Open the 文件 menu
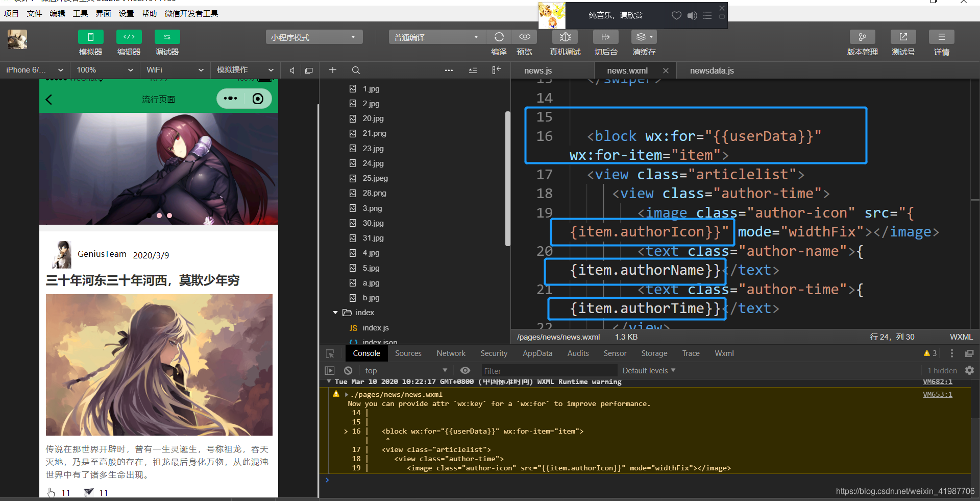Viewport: 980px width, 501px height. pos(35,14)
